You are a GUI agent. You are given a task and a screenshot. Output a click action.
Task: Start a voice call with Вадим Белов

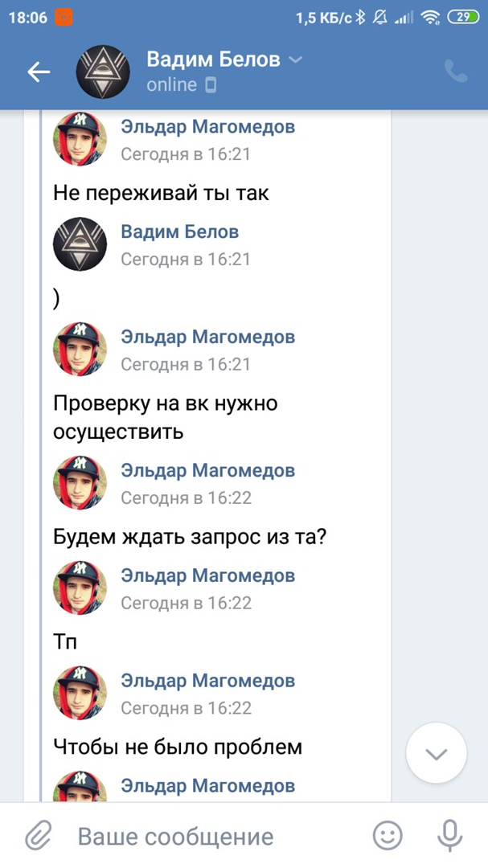pos(456,72)
